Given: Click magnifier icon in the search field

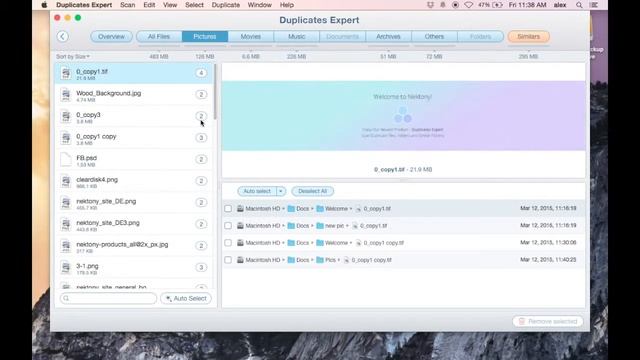Looking at the screenshot, I should 67,298.
